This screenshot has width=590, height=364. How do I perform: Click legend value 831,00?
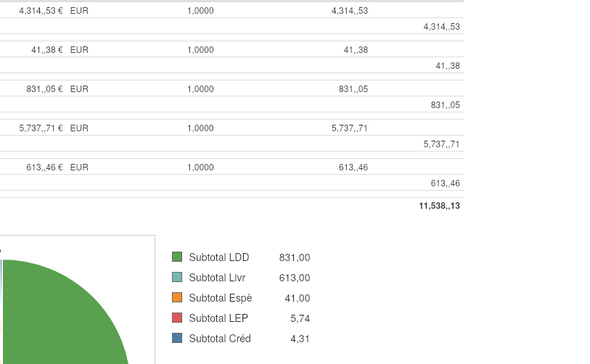tap(295, 257)
